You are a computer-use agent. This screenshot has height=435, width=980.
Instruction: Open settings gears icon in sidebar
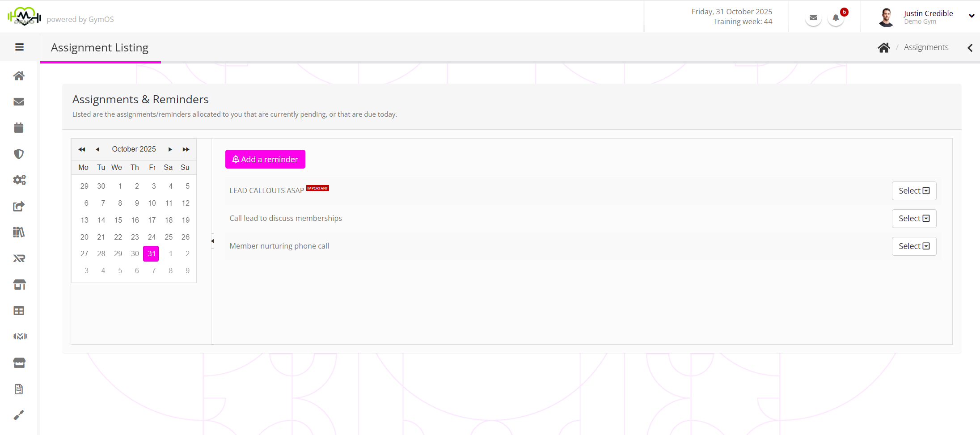(19, 180)
